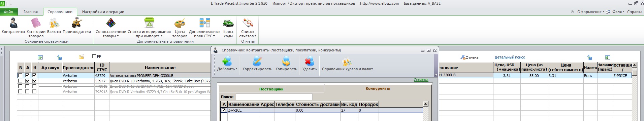Click the green arrow panel icon above right grid
This screenshot has height=121, width=644.
coord(608,57)
